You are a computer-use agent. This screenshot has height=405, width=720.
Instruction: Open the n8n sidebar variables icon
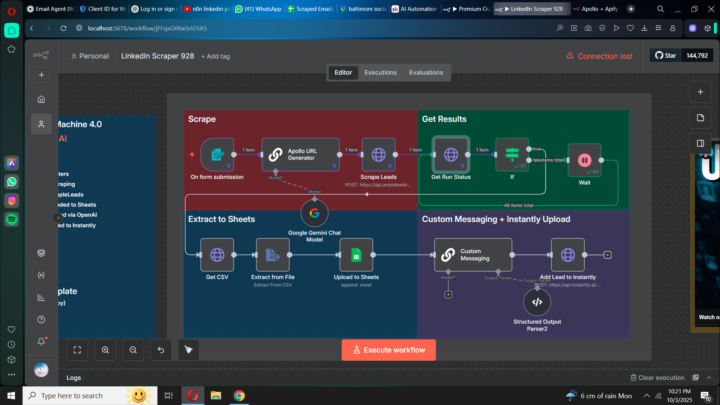click(x=41, y=275)
